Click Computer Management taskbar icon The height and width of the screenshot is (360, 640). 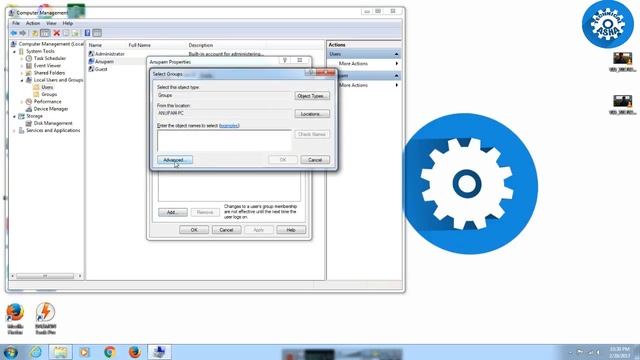(159, 352)
